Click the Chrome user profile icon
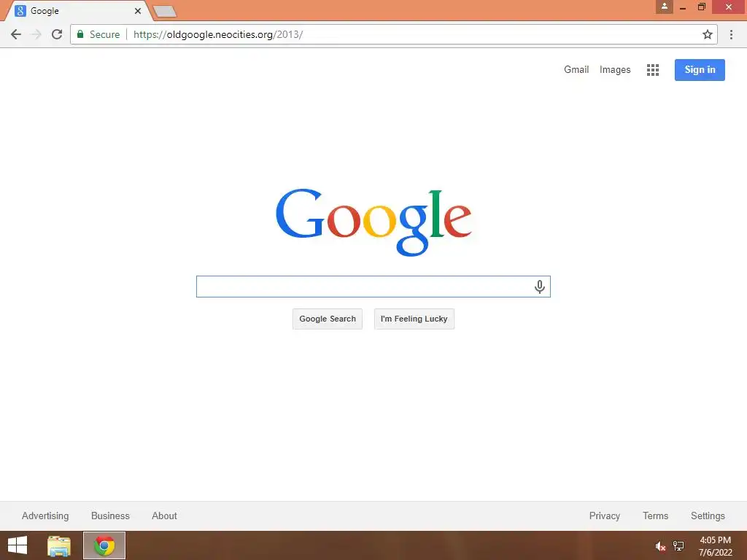The width and height of the screenshot is (747, 560). [664, 7]
